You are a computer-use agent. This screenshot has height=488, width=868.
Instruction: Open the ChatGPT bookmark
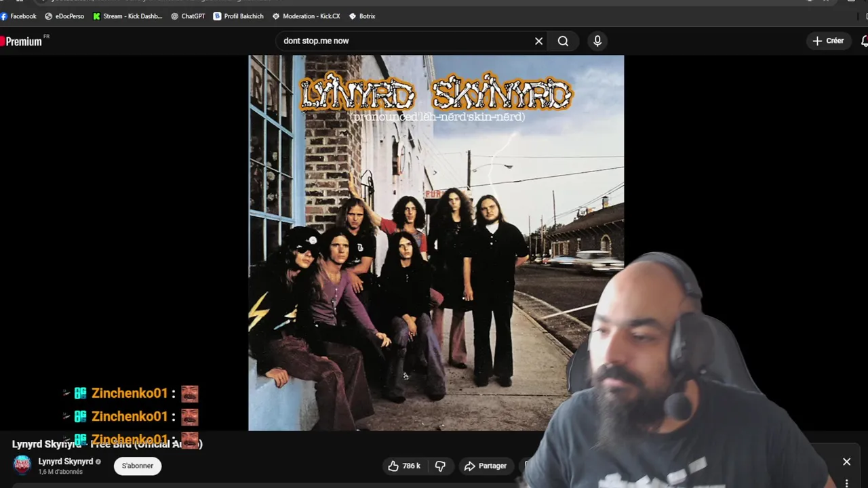click(x=188, y=16)
